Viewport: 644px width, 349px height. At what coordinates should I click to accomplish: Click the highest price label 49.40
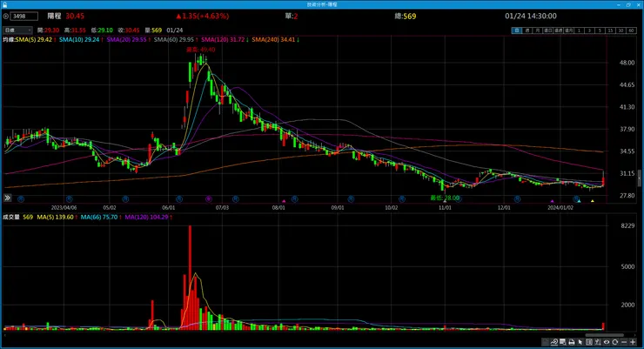click(x=200, y=50)
